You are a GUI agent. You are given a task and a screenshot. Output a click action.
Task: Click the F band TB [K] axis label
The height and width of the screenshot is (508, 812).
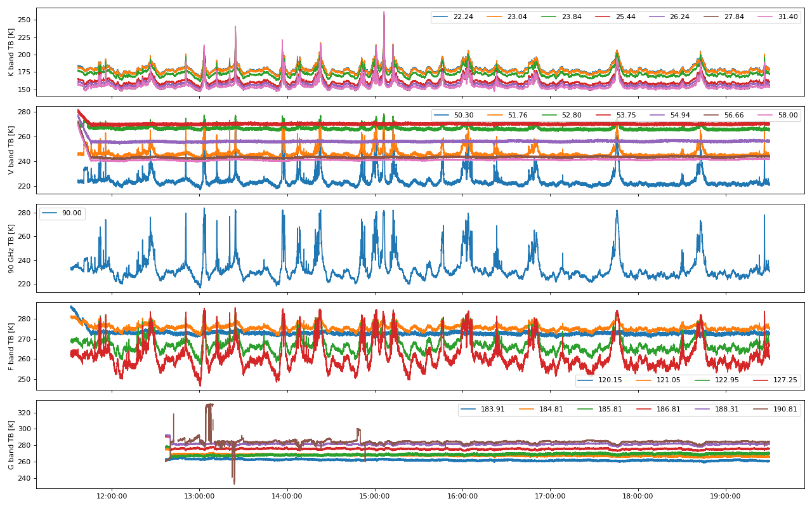coord(11,346)
